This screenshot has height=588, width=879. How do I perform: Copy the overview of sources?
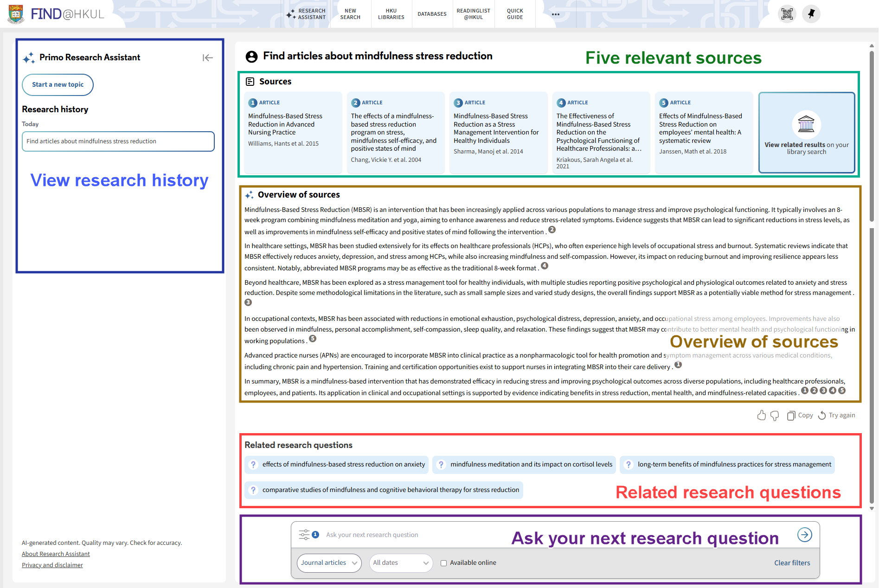click(800, 415)
